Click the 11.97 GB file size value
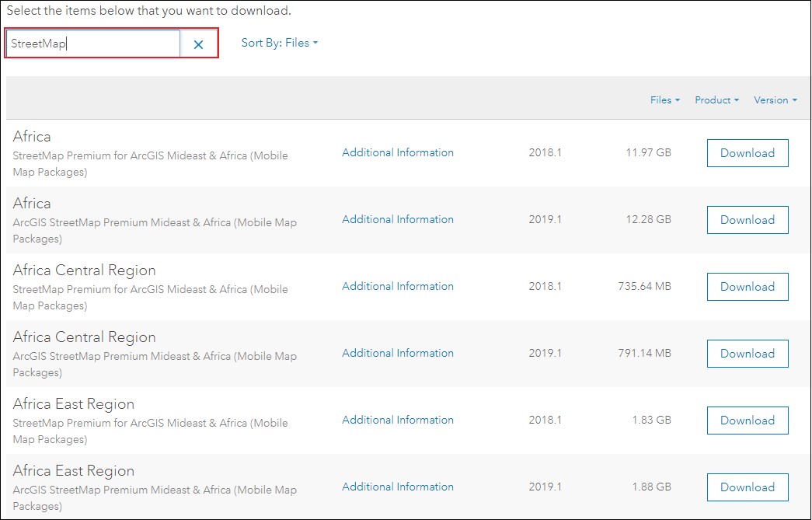The image size is (812, 520). click(x=648, y=152)
